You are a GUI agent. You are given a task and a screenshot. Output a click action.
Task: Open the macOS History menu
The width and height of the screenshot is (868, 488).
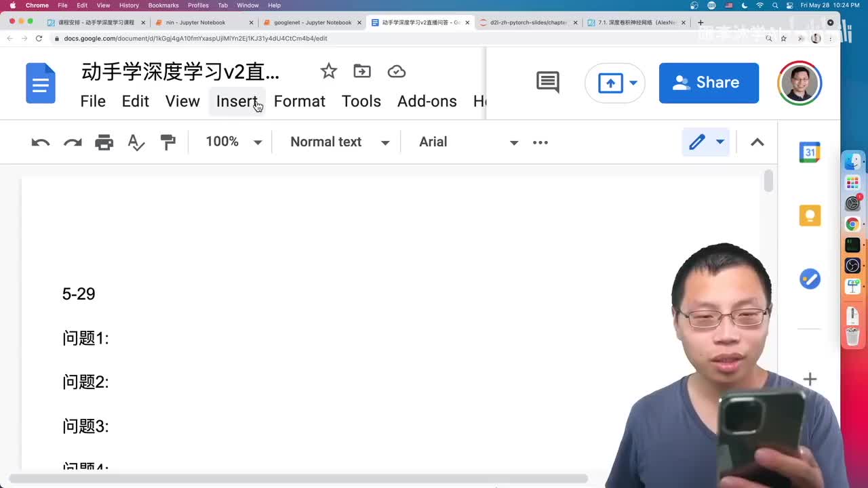tap(129, 5)
